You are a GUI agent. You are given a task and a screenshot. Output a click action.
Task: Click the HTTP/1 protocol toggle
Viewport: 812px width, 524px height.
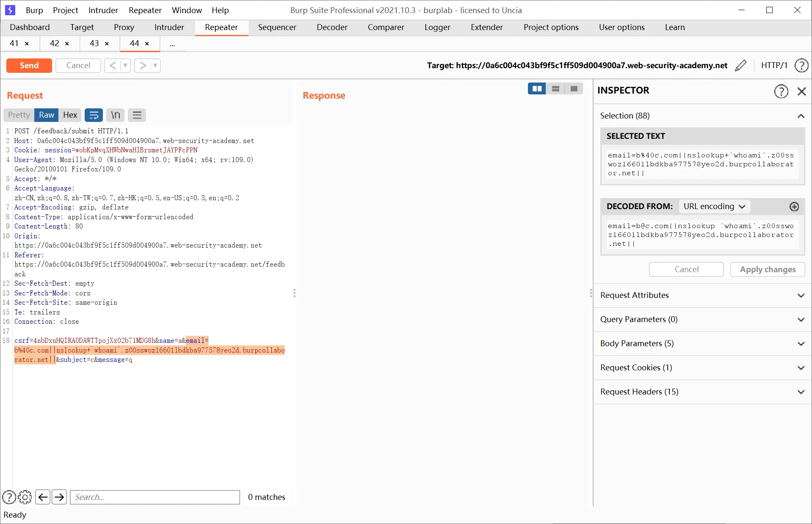(774, 66)
